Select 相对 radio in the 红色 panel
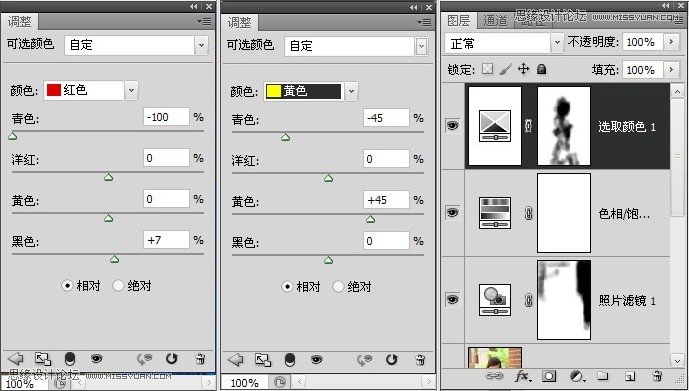The image size is (689, 391). pos(67,286)
